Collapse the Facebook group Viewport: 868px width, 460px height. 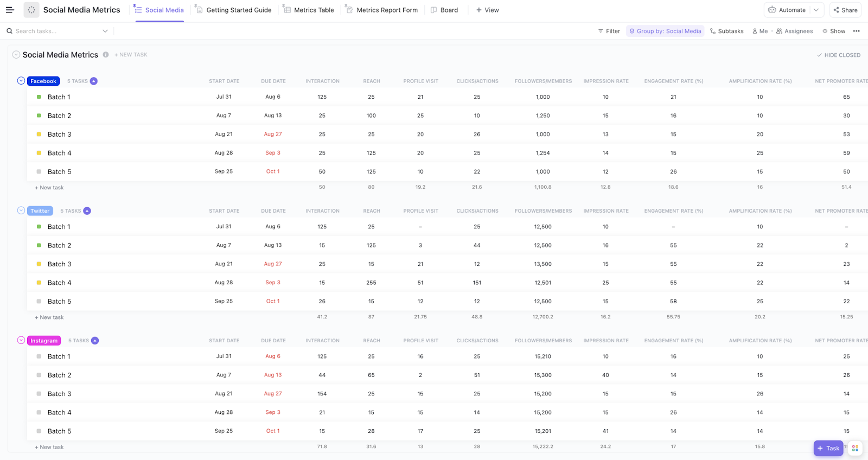click(21, 81)
